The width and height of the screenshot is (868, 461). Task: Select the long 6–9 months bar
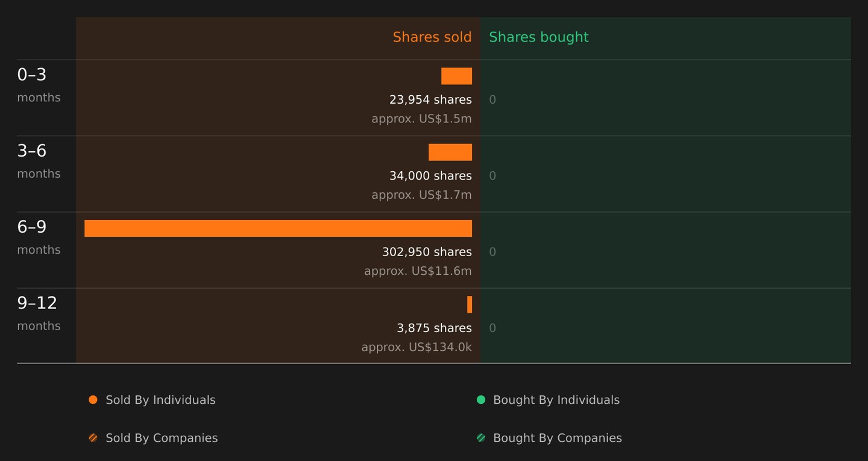point(278,228)
